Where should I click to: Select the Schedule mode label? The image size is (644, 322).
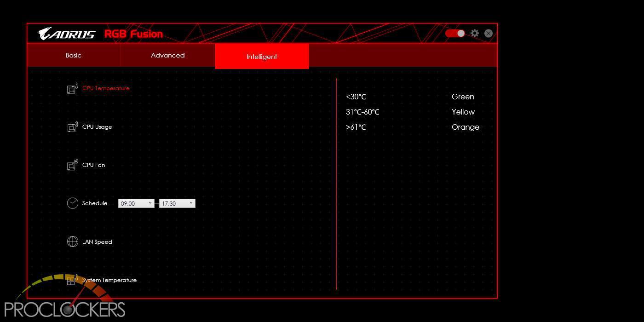(x=95, y=203)
